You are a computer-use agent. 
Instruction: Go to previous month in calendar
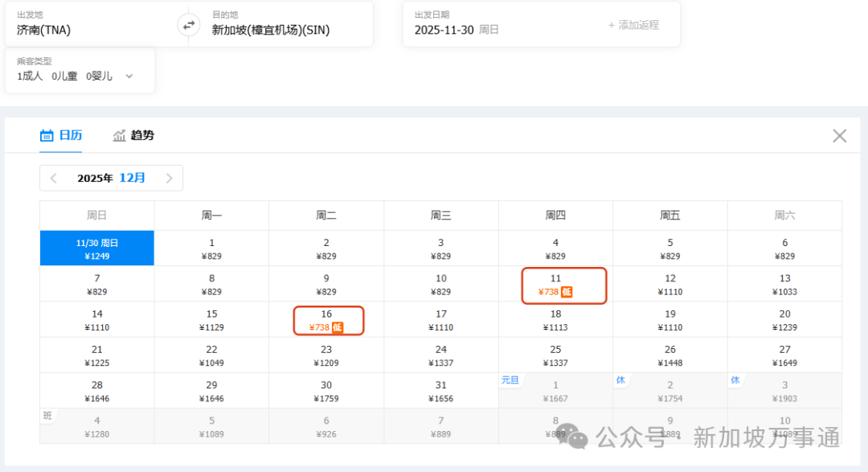tap(54, 179)
